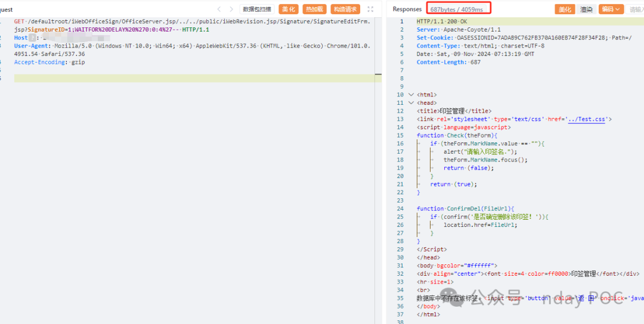
Task: Switch response view to 渲染
Action: [x=586, y=10]
